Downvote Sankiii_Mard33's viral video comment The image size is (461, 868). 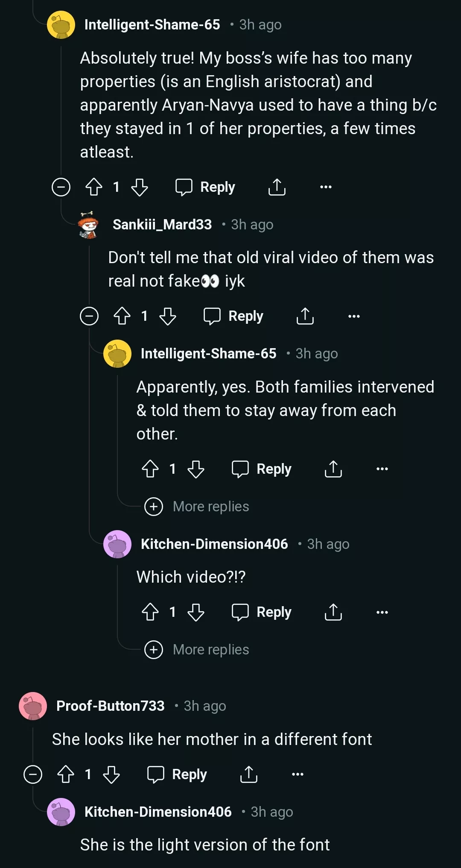[167, 316]
